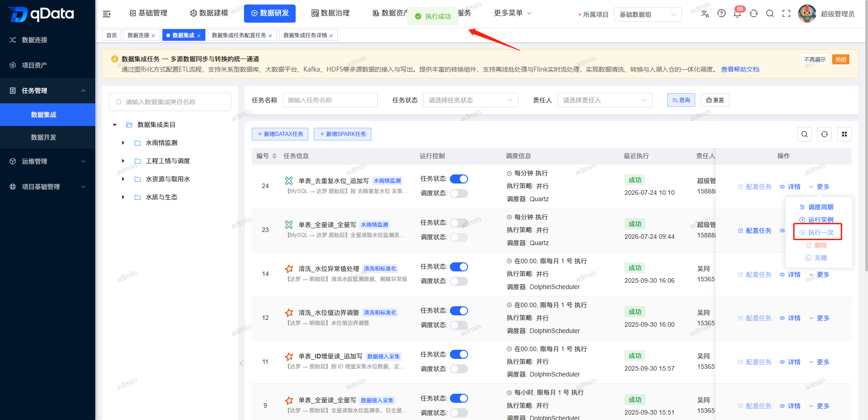Click 新增DATAX任务 button

[280, 134]
